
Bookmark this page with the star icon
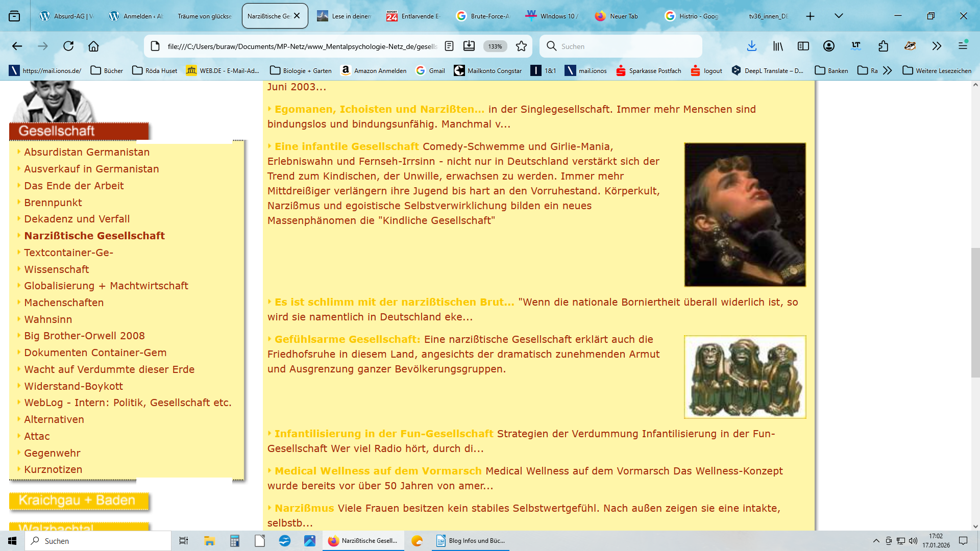(x=521, y=46)
